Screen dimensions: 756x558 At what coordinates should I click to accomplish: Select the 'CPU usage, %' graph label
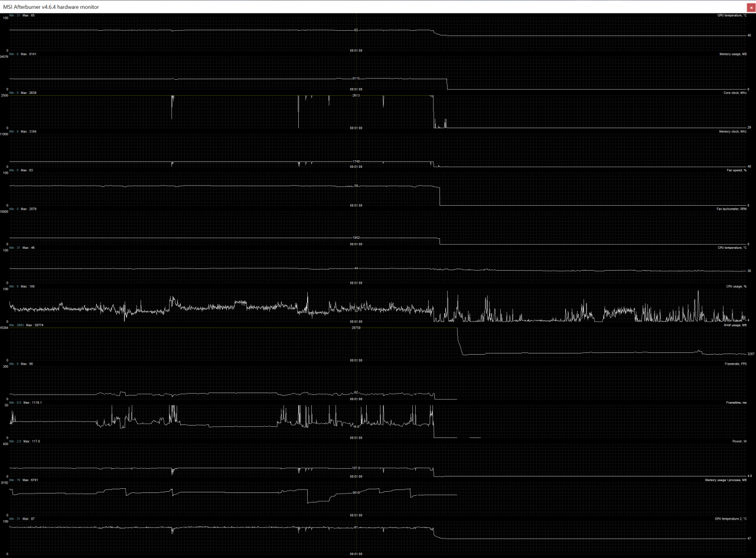pyautogui.click(x=737, y=286)
